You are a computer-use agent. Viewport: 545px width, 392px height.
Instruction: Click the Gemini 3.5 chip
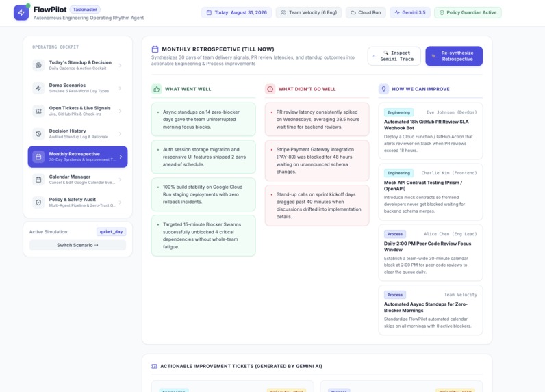click(x=410, y=12)
